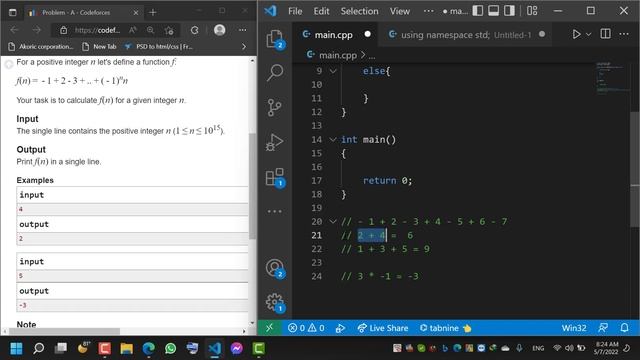
Task: Click the browser page vertical scrollbar
Action: pos(253,186)
